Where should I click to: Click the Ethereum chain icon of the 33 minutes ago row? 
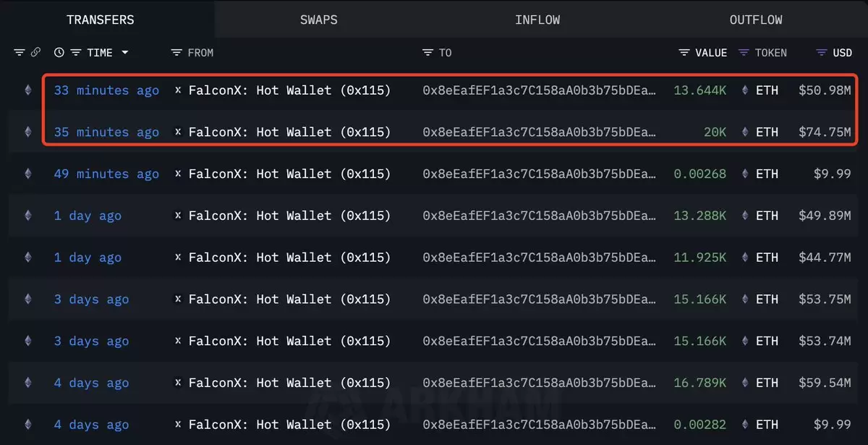(28, 90)
